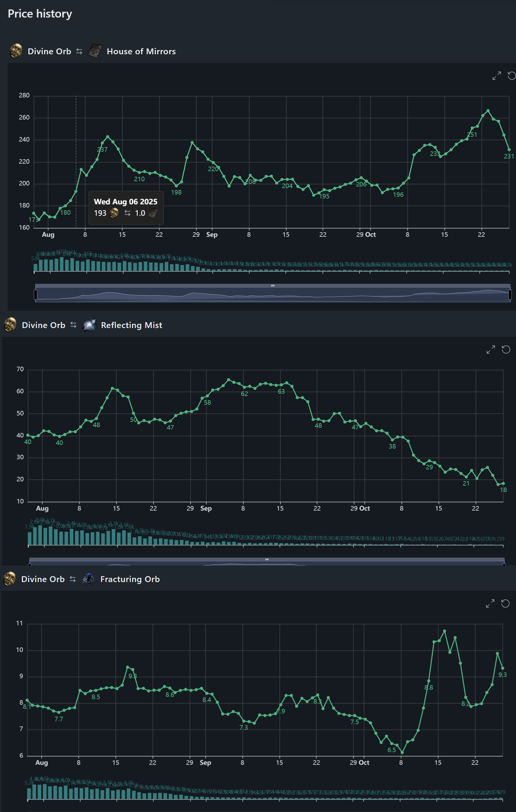Click the "Divine Orb" text beside Fracturing Orb
The image size is (516, 812).
click(43, 579)
